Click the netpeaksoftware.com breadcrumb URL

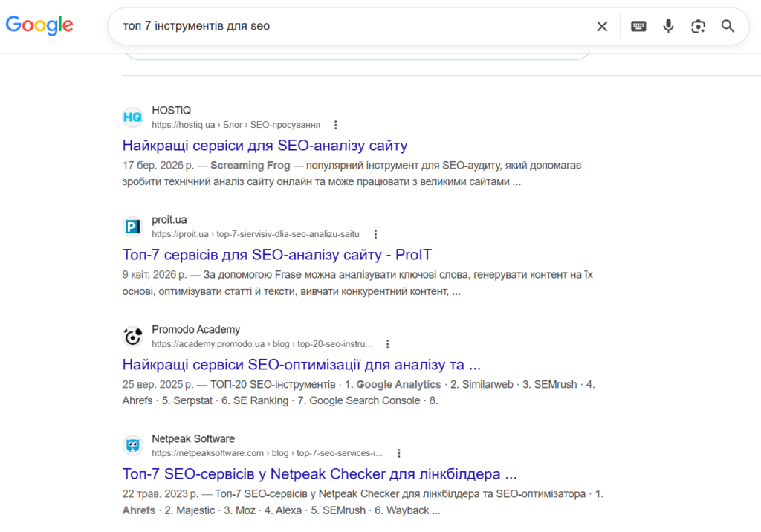(x=267, y=453)
